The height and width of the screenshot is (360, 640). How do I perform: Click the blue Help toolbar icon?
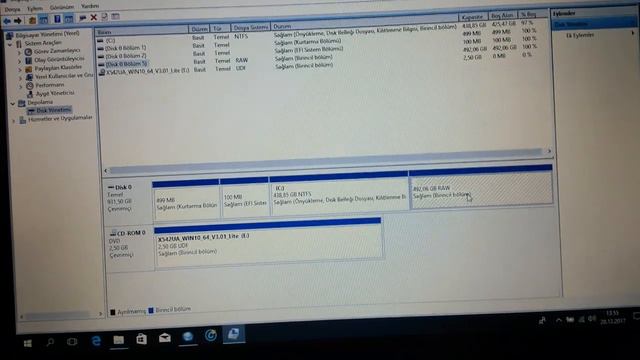57,19
